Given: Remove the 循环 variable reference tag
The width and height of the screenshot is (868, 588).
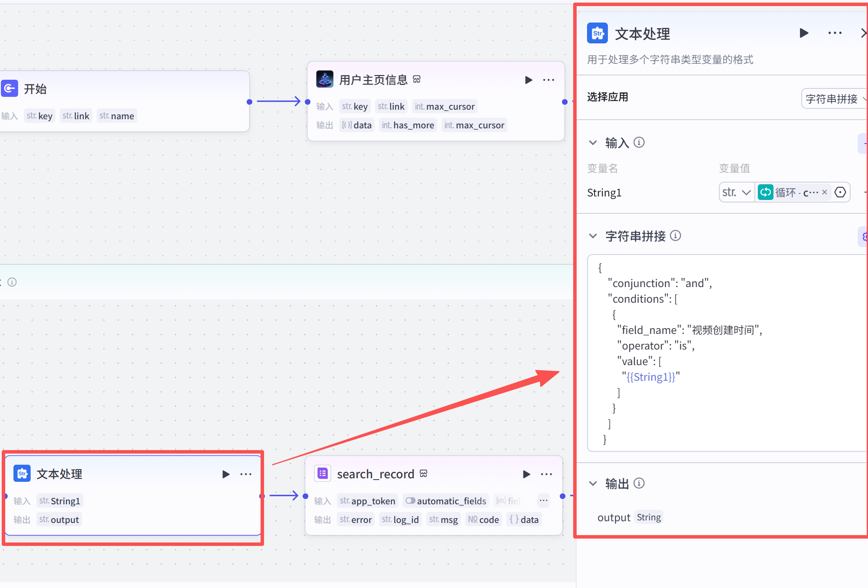Looking at the screenshot, I should pos(825,192).
